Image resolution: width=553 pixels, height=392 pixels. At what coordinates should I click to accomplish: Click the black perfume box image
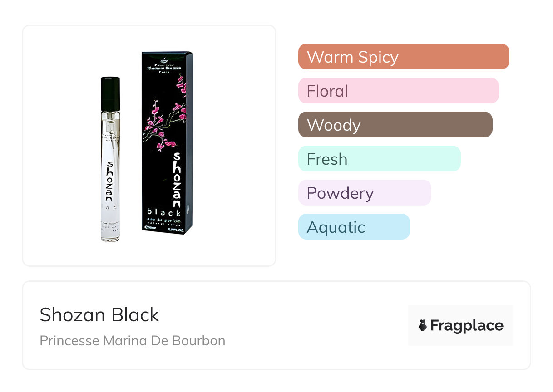point(167,142)
